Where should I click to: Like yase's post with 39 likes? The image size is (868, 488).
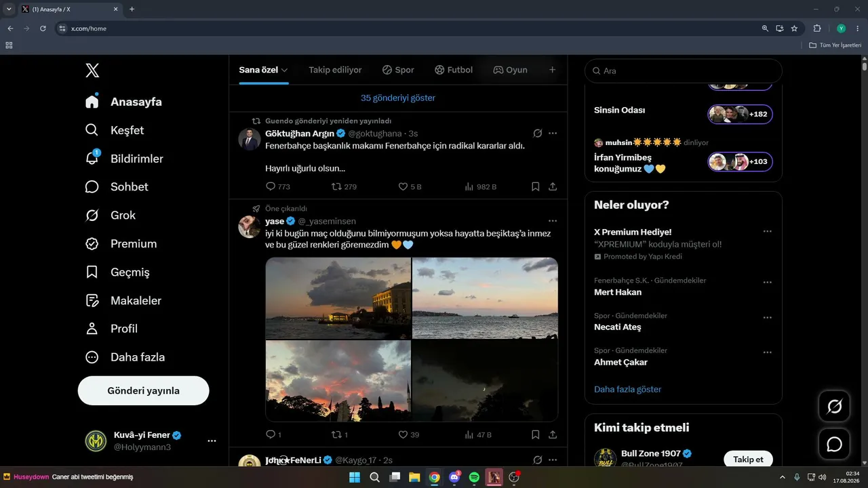(x=409, y=434)
